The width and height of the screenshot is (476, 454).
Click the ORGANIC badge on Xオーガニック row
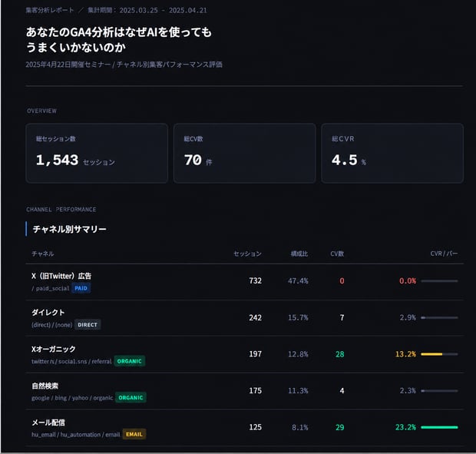(129, 361)
